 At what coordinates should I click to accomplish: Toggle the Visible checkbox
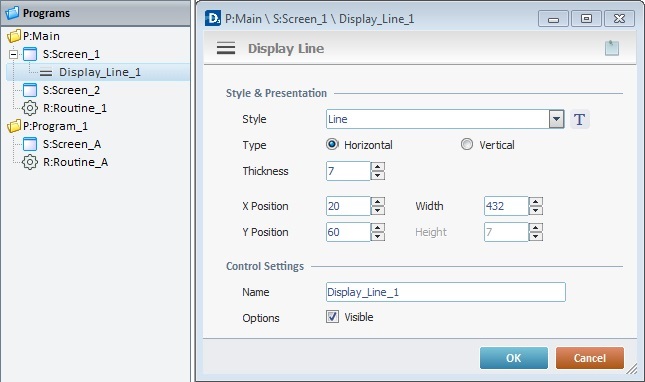(x=332, y=317)
